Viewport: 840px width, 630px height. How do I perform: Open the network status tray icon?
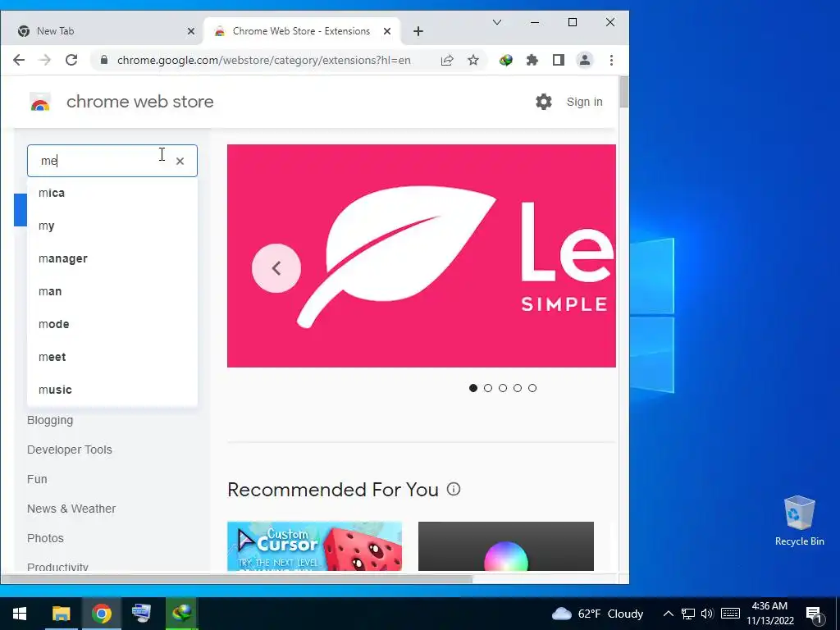pyautogui.click(x=688, y=614)
